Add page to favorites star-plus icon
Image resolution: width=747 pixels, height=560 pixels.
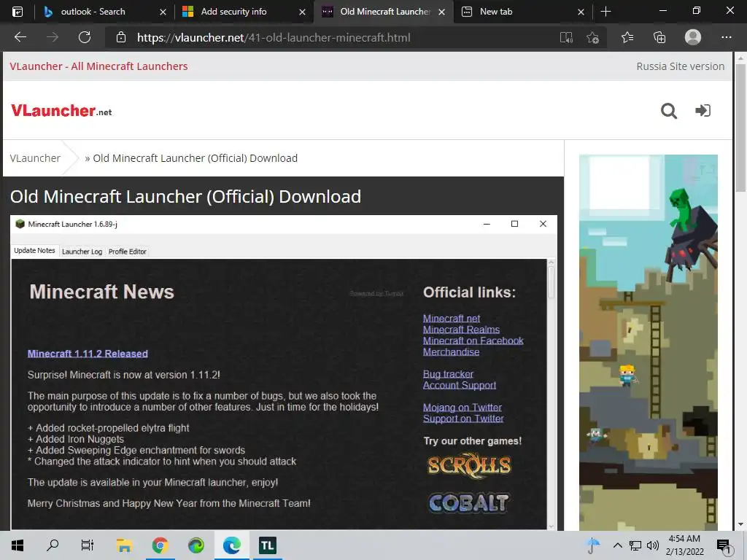click(592, 38)
